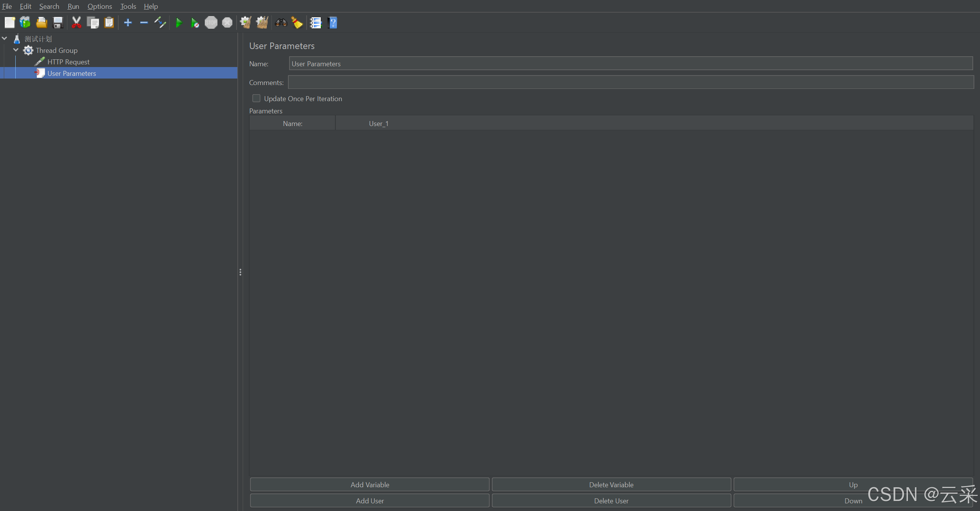Click the Shutdown test icon

click(x=227, y=23)
